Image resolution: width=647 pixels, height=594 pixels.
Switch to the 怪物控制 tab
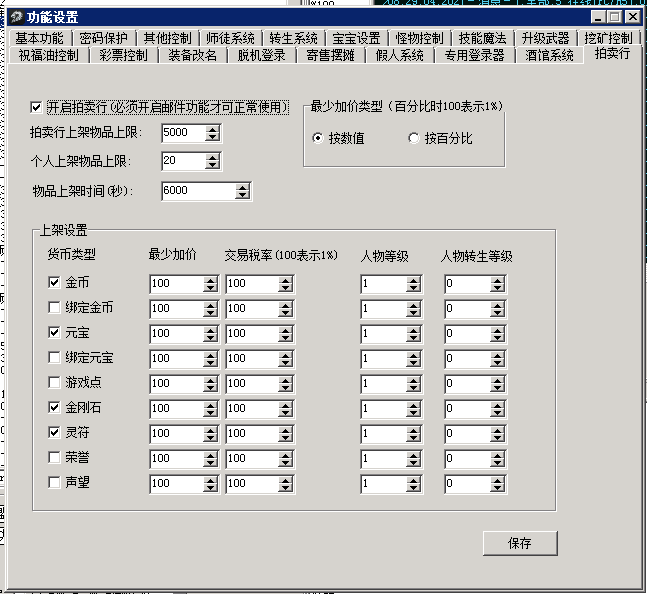(420, 38)
